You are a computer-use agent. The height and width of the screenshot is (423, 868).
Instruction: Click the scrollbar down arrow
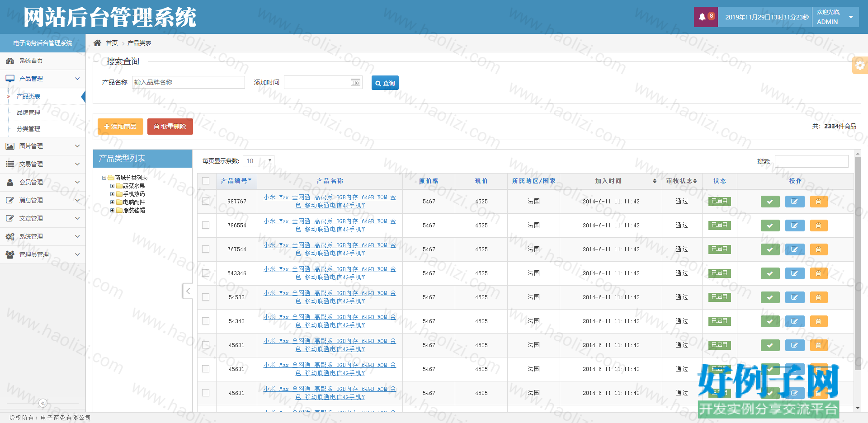[858, 408]
